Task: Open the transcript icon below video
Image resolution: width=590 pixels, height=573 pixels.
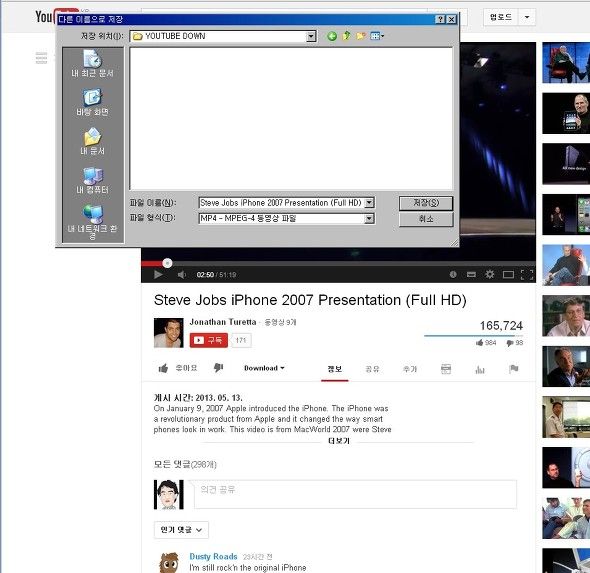Action: click(x=446, y=369)
